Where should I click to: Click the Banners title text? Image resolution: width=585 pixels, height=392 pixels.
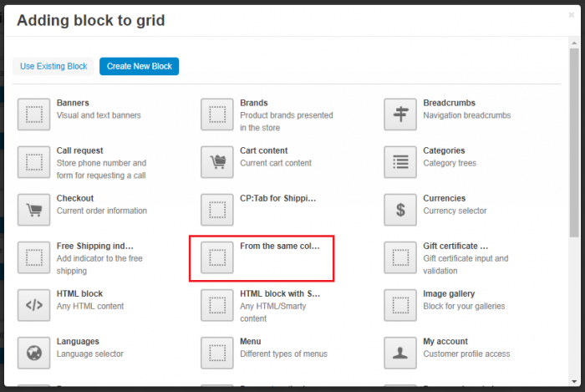point(73,103)
